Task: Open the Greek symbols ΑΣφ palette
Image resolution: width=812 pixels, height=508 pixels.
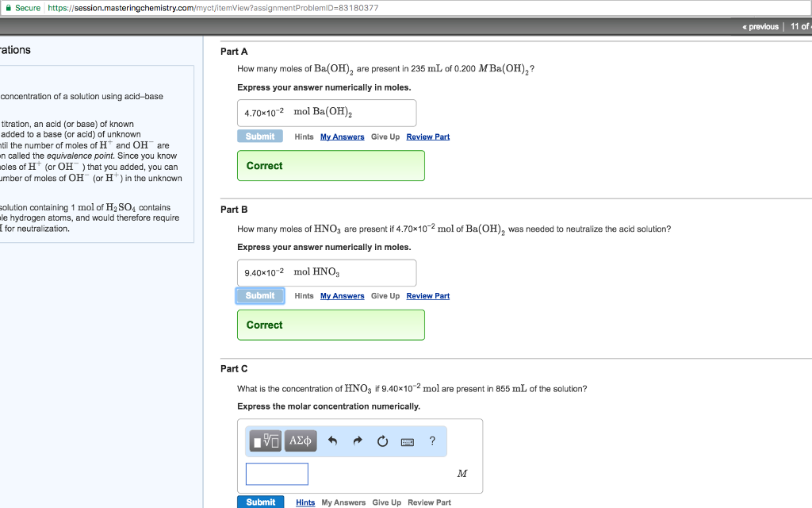Action: pyautogui.click(x=300, y=441)
